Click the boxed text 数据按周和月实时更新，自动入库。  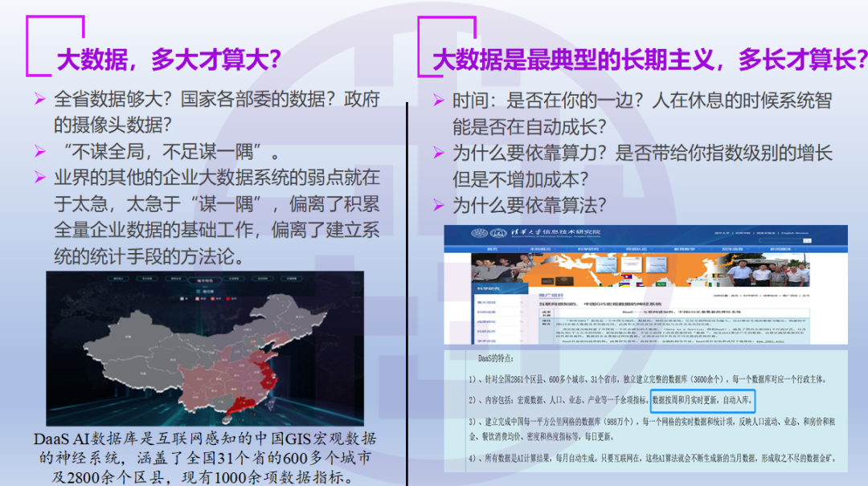[702, 400]
